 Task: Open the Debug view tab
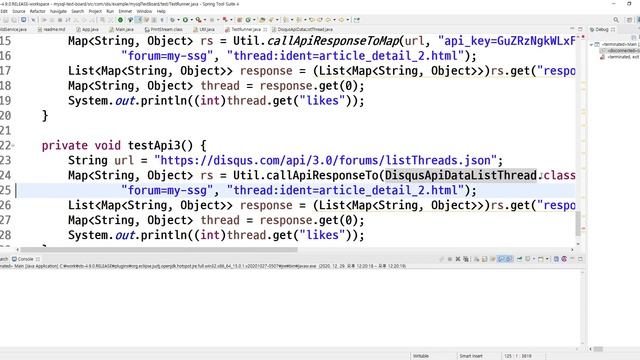coord(602,29)
